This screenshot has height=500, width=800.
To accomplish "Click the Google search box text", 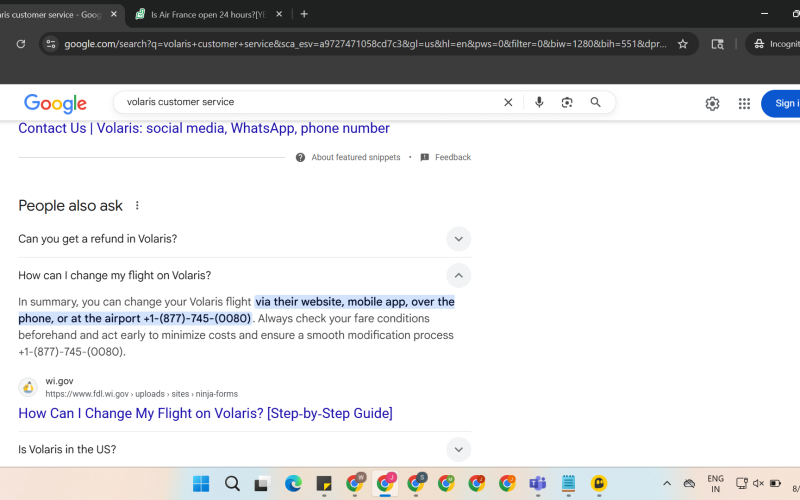I will [181, 102].
